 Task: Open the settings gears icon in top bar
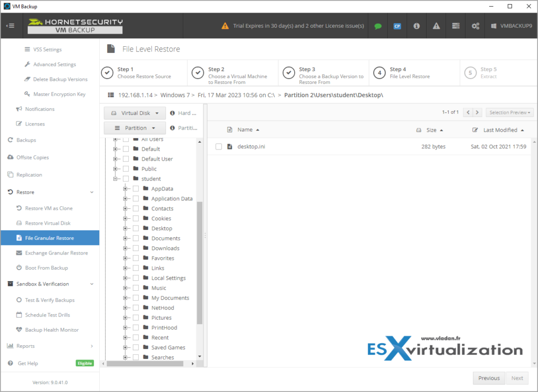point(474,25)
